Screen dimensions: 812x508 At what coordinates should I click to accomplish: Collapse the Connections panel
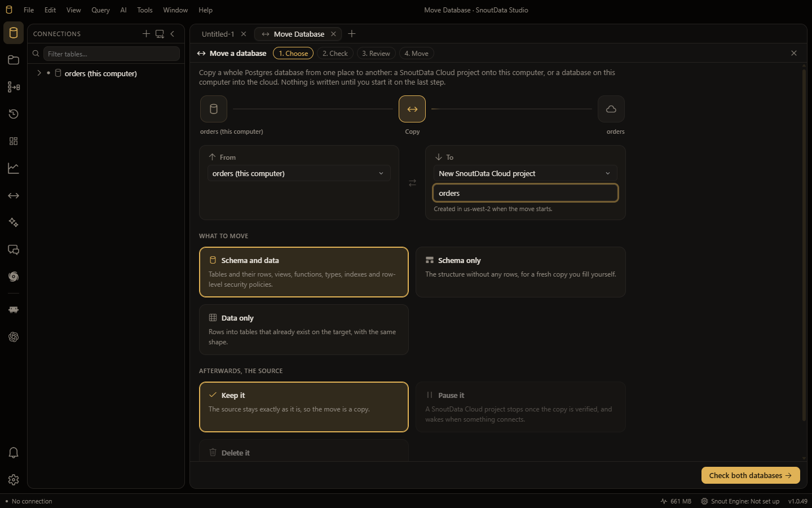[x=173, y=34]
